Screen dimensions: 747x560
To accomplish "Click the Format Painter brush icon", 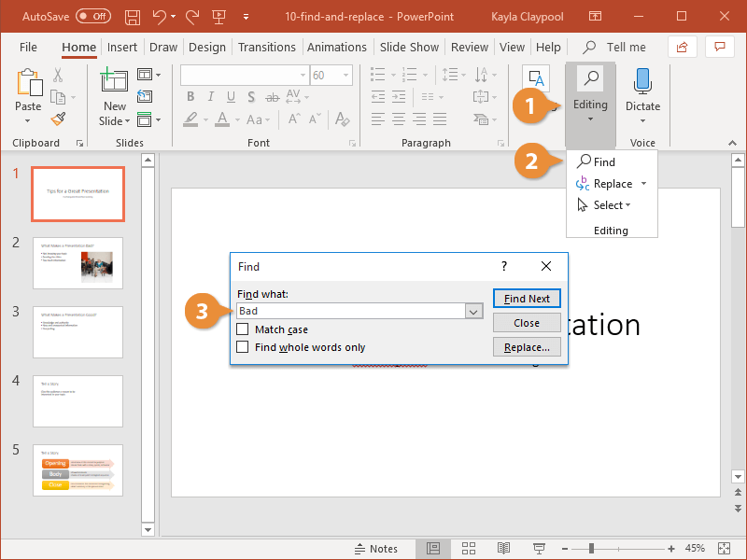I will click(58, 119).
